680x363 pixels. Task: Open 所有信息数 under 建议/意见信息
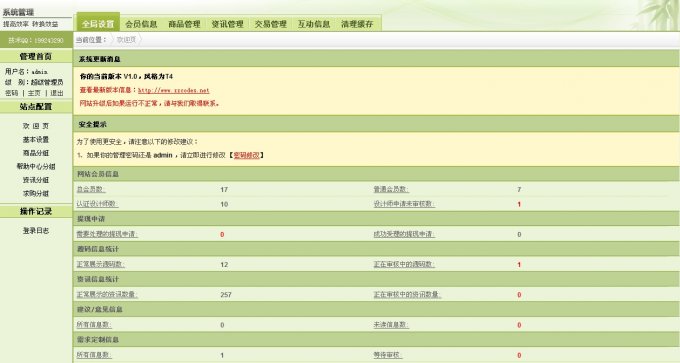(x=94, y=324)
